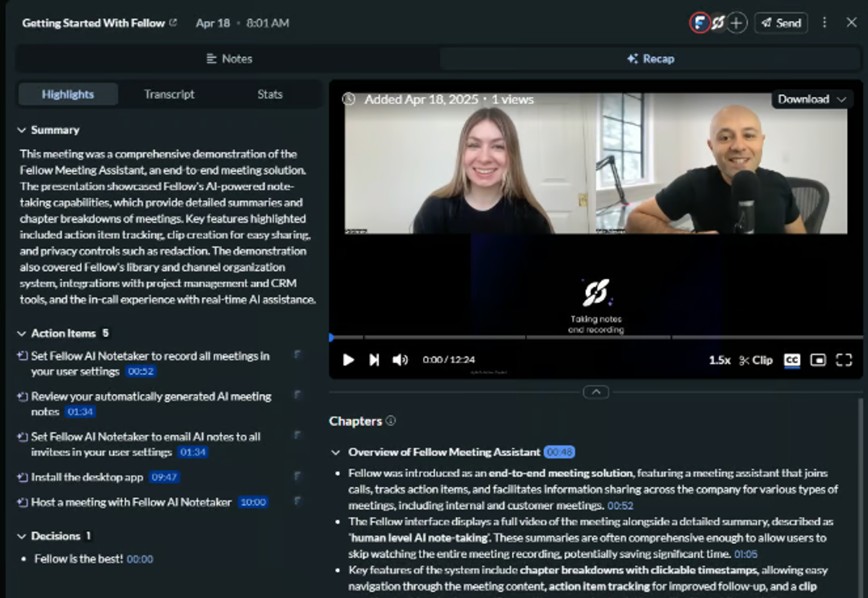Jump to 01:34 on 'Review your automatically generated' item
The width and height of the screenshot is (868, 598).
pos(80,411)
